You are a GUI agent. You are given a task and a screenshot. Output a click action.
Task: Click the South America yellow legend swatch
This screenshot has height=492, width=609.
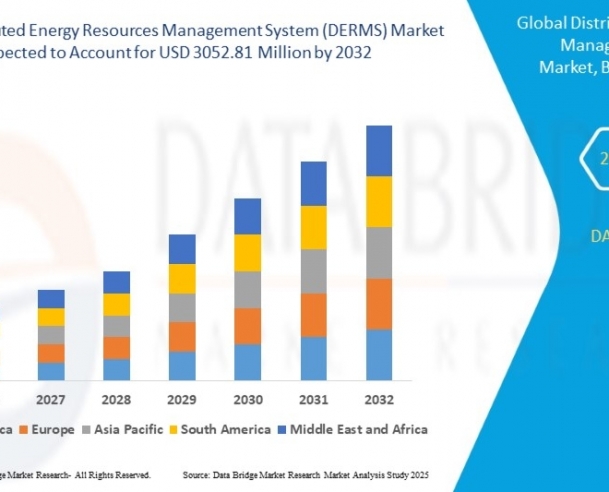174,430
